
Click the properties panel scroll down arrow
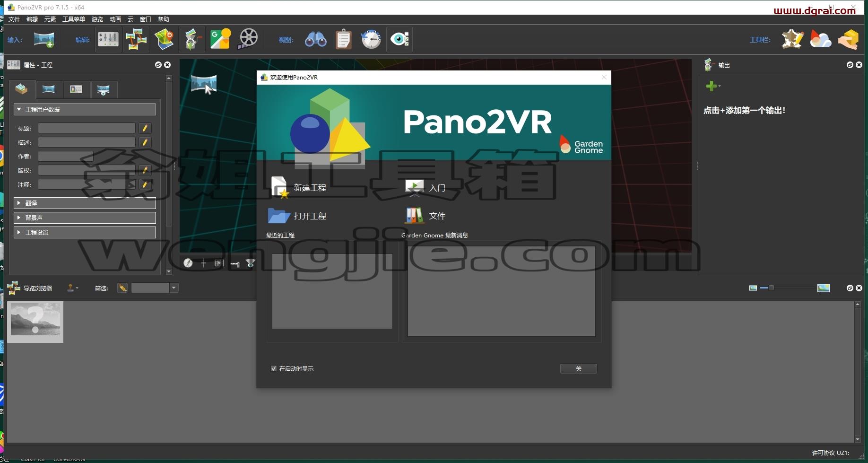point(169,271)
